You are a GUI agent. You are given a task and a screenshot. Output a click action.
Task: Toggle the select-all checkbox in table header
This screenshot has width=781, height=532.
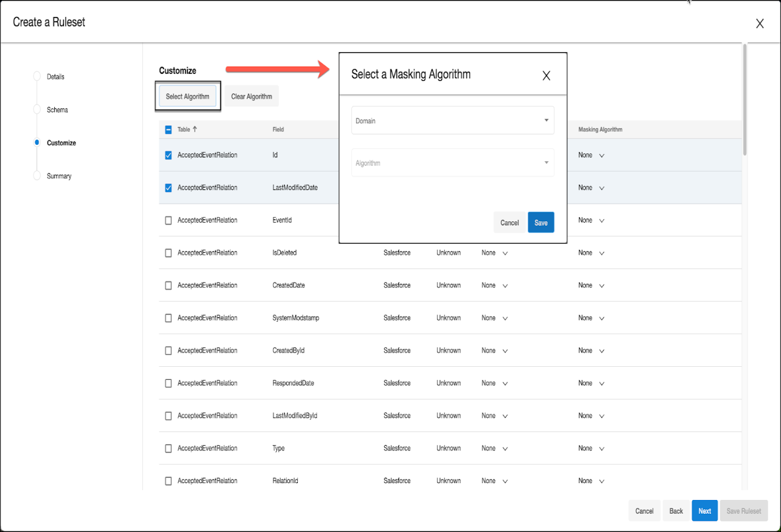(168, 129)
